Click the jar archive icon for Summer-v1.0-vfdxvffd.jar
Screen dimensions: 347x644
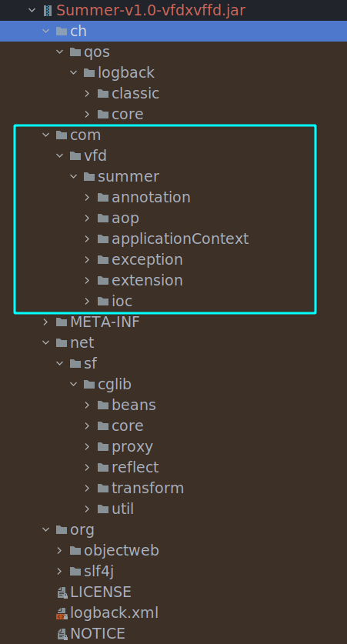pyautogui.click(x=48, y=10)
